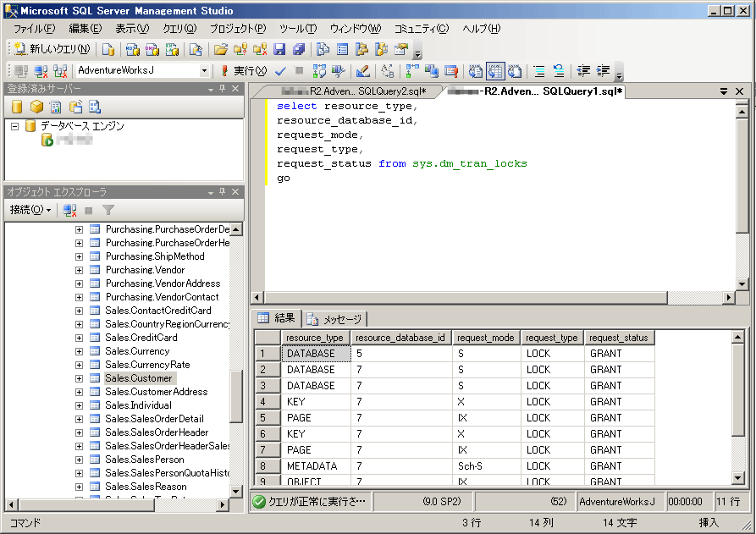
Task: Toggle auto-hide pin of 登録済みサーバー panel
Action: tap(223, 88)
